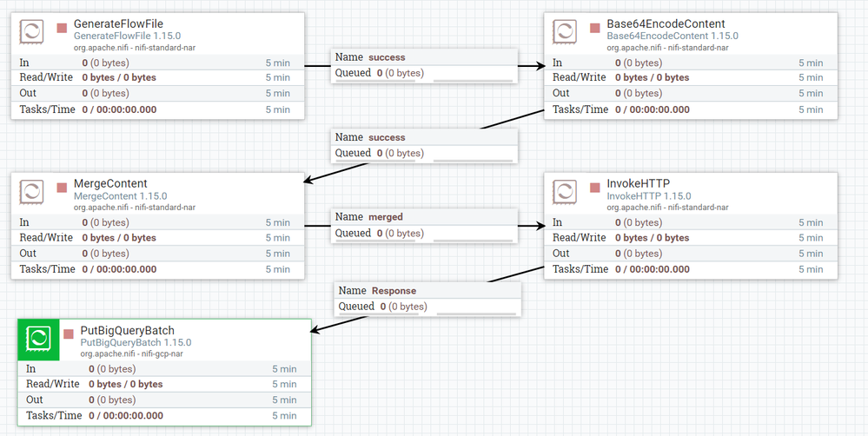Image resolution: width=868 pixels, height=436 pixels.
Task: Click the InvokeHTTP processor name
Action: (x=639, y=184)
